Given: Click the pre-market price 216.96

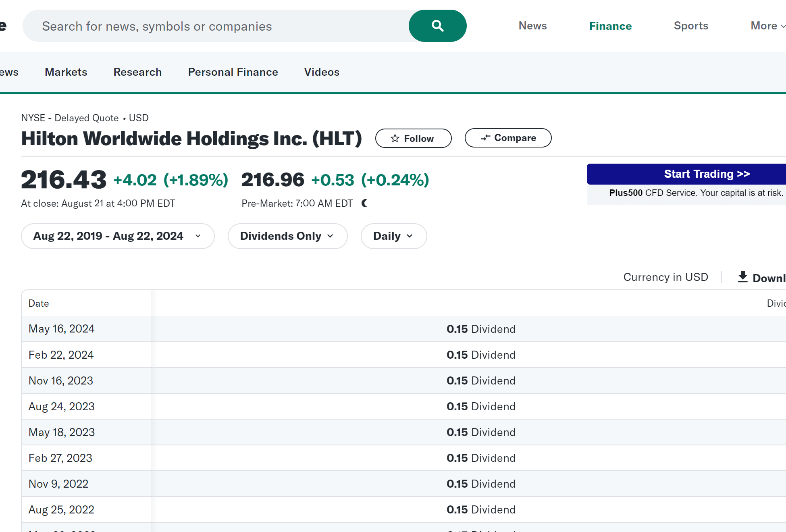Looking at the screenshot, I should pos(273,180).
